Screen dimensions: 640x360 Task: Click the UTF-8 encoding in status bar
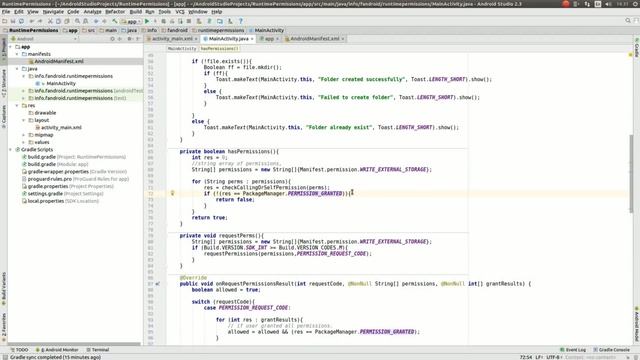click(554, 357)
